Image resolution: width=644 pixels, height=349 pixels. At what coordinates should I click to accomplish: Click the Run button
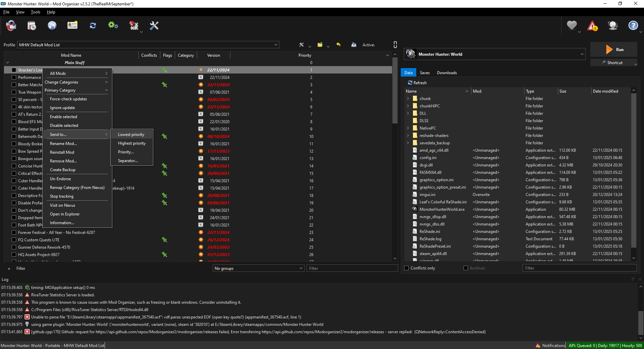point(614,49)
